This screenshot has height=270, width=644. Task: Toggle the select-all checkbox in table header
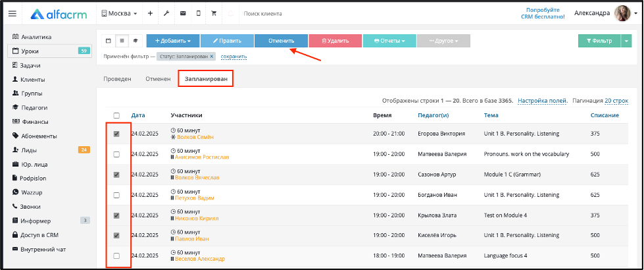tap(116, 115)
